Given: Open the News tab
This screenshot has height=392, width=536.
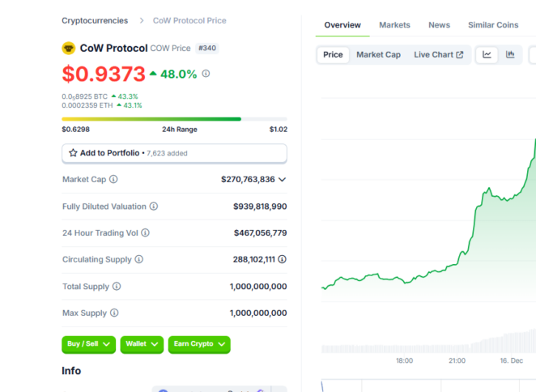Looking at the screenshot, I should pos(440,25).
